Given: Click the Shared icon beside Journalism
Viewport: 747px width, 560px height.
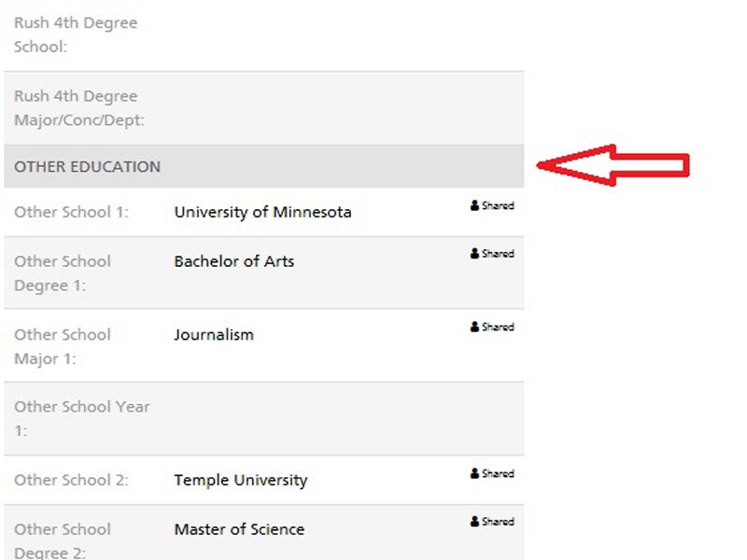Looking at the screenshot, I should (492, 327).
